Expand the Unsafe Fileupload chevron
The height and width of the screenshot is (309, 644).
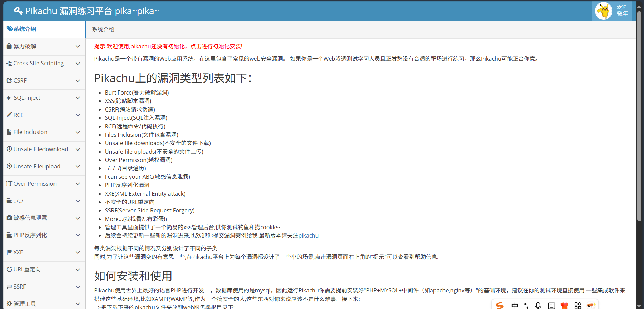click(78, 166)
